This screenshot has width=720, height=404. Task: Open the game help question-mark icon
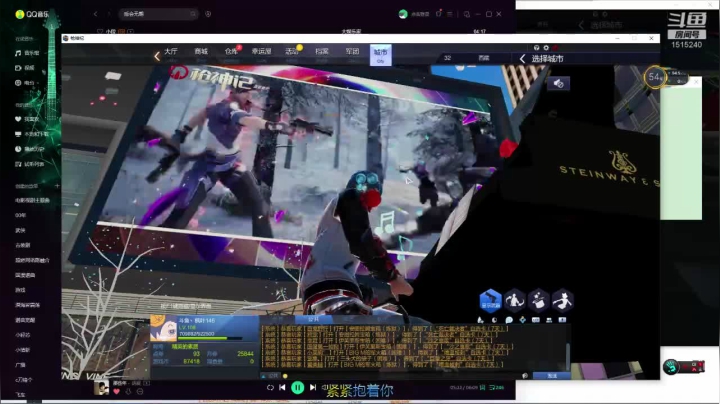(536, 48)
